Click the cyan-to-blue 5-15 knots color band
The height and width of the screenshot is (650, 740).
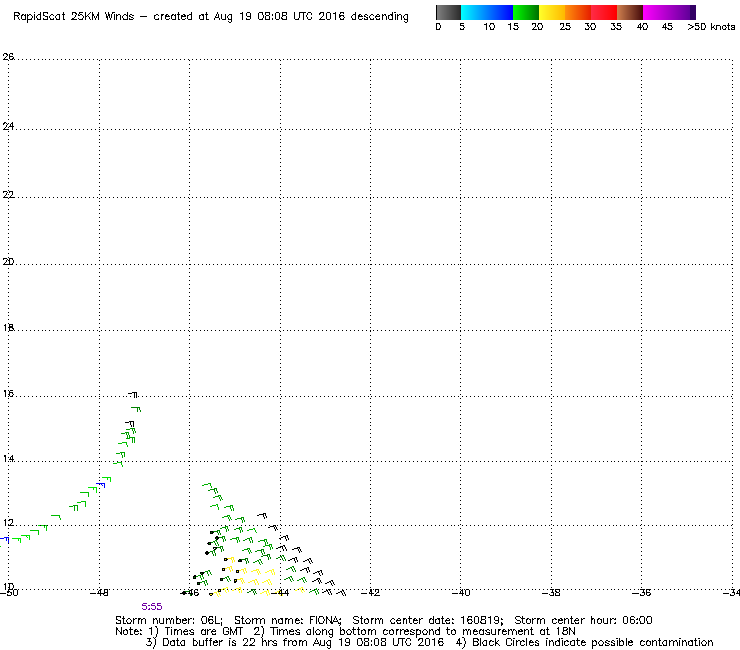pyautogui.click(x=487, y=12)
